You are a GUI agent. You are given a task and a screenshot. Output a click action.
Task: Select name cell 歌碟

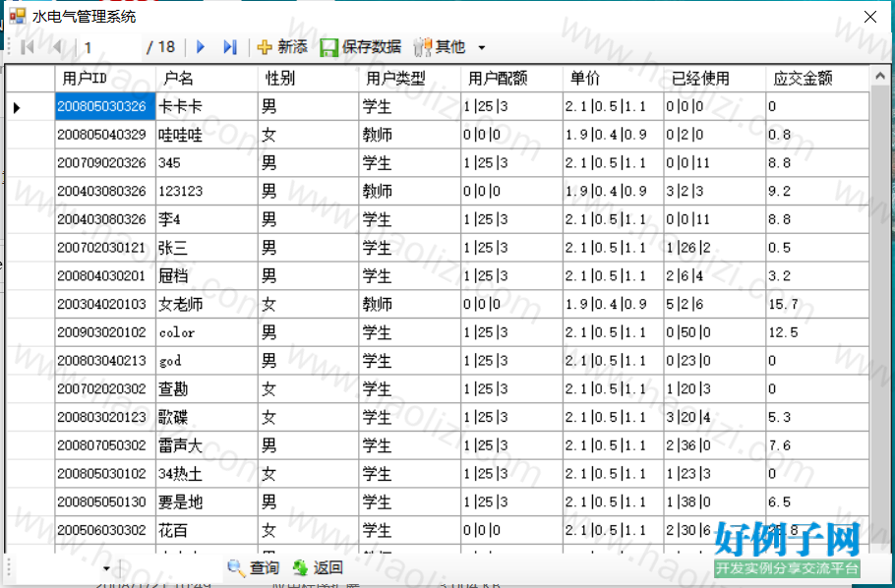[x=207, y=417]
